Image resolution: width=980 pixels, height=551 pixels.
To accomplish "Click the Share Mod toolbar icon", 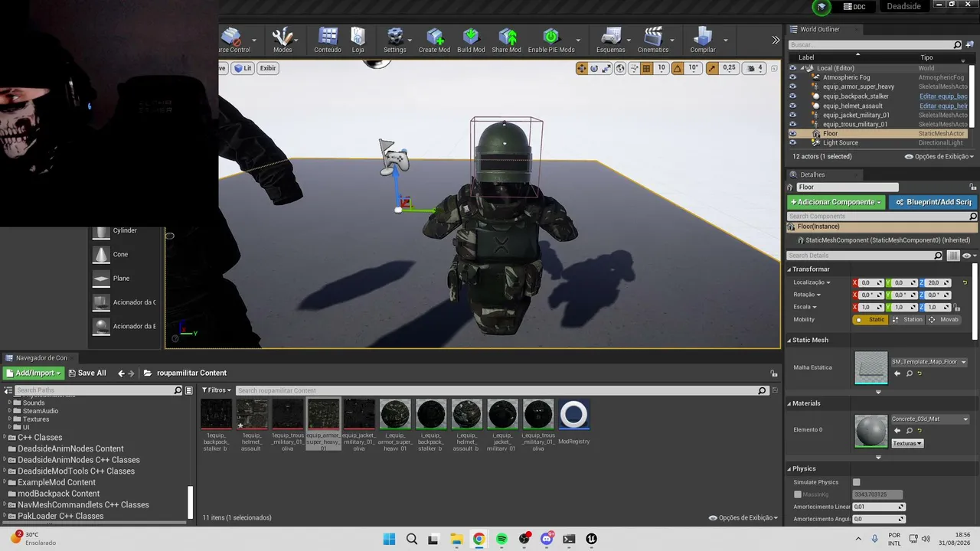I will (507, 40).
